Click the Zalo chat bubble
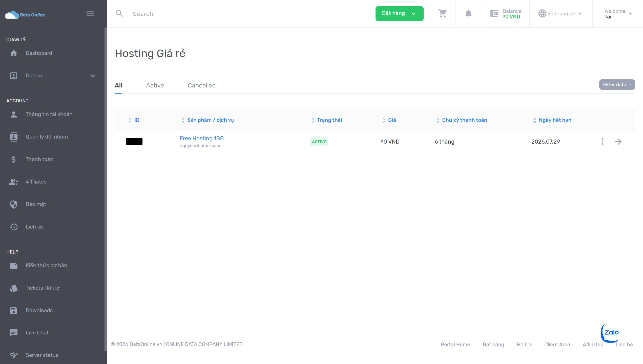Screen dimensions: 643x364 tap(611, 332)
